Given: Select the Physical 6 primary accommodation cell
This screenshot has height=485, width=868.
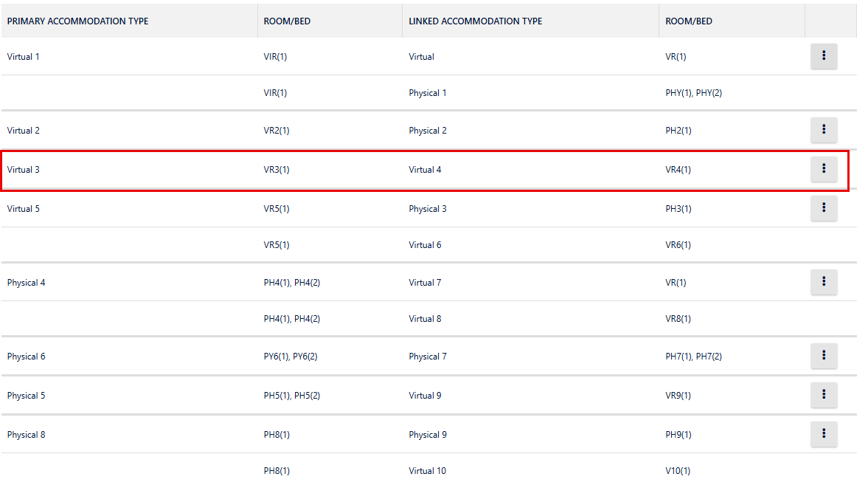Looking at the screenshot, I should [x=27, y=357].
